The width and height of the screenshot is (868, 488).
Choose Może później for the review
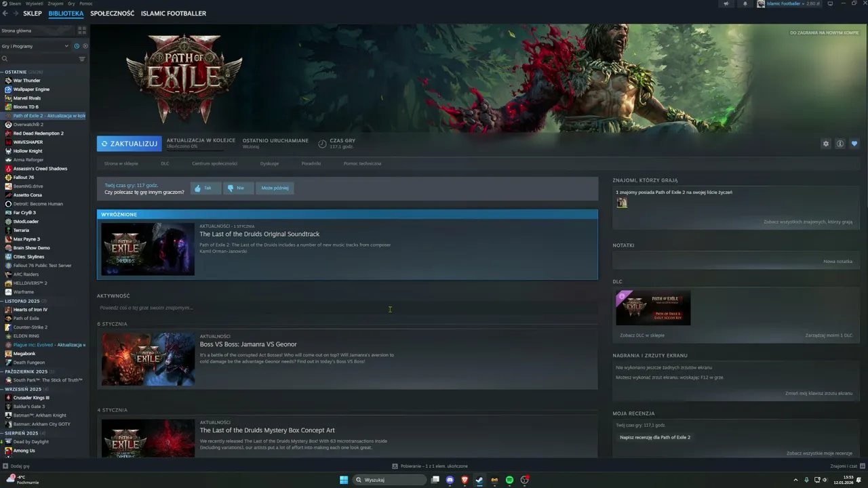(275, 188)
